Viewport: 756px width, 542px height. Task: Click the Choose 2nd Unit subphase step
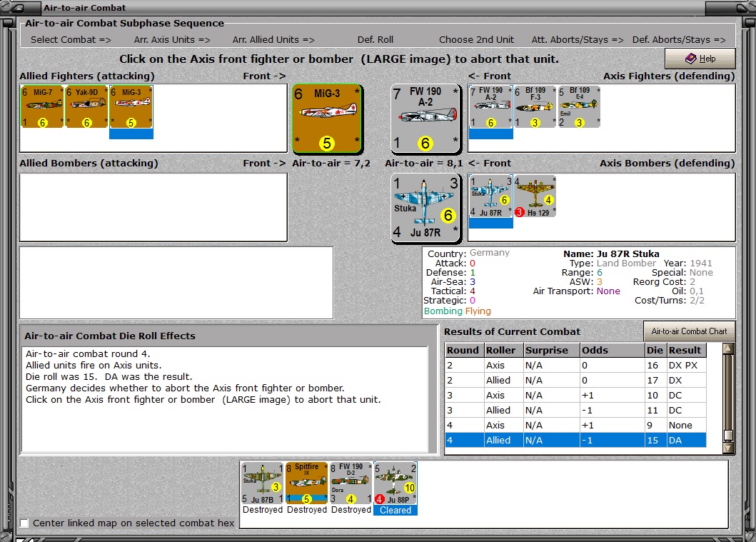click(x=476, y=40)
